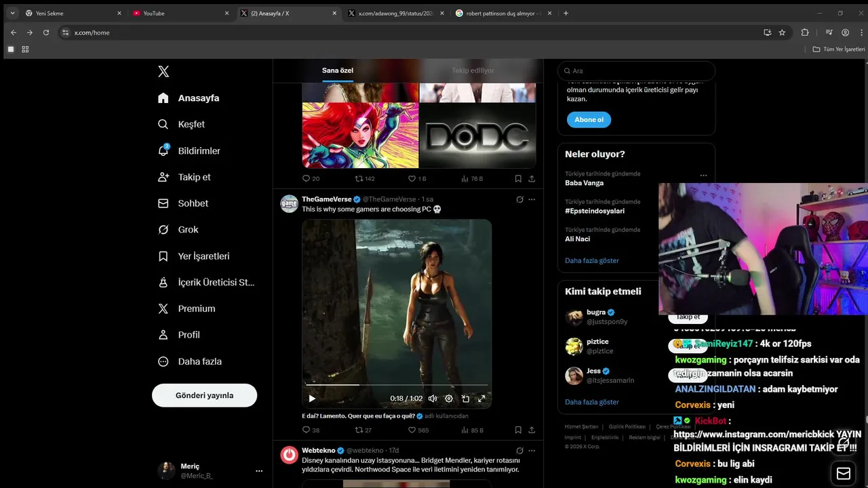Image resolution: width=868 pixels, height=488 pixels.
Task: Open Anasayfa home in the sidebar
Action: click(x=189, y=98)
